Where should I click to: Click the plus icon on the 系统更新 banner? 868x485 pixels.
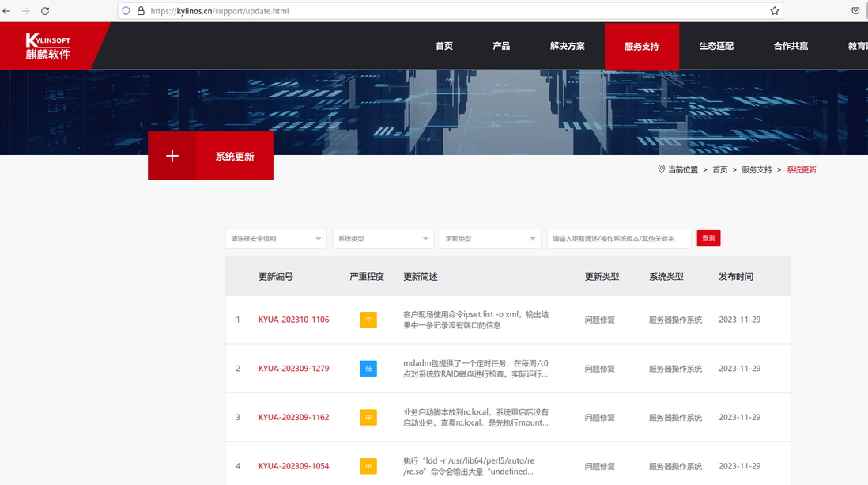click(x=172, y=155)
